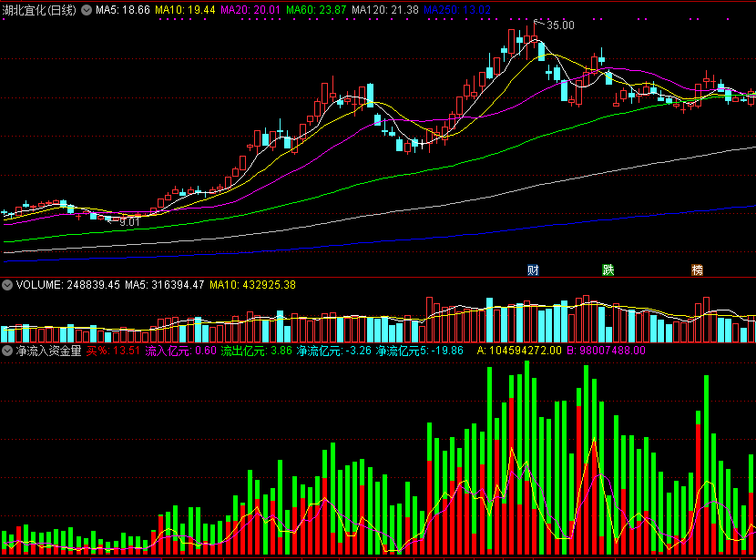Click the A: 104594272.00 value
This screenshot has width=756, height=560.
519,351
